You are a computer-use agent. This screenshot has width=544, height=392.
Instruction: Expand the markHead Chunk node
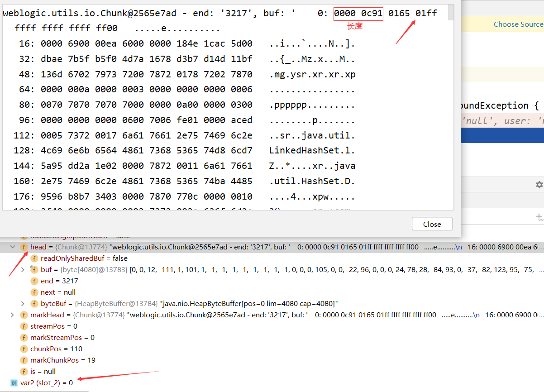click(x=12, y=315)
